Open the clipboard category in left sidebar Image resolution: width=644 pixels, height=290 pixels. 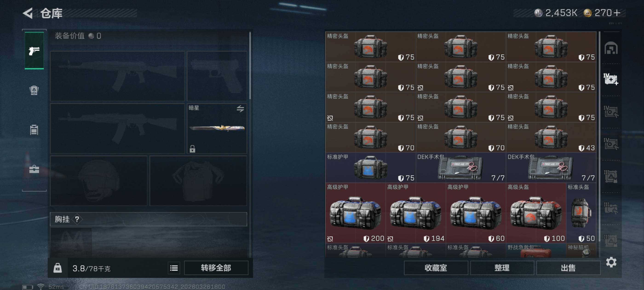click(34, 130)
